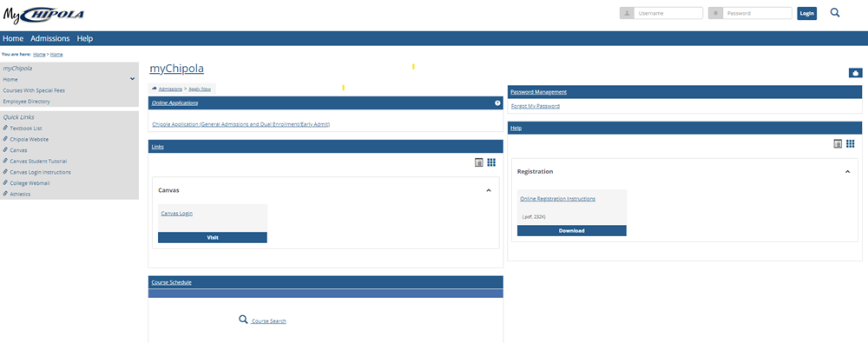Switch Links portlet to list view icon

coord(479,162)
